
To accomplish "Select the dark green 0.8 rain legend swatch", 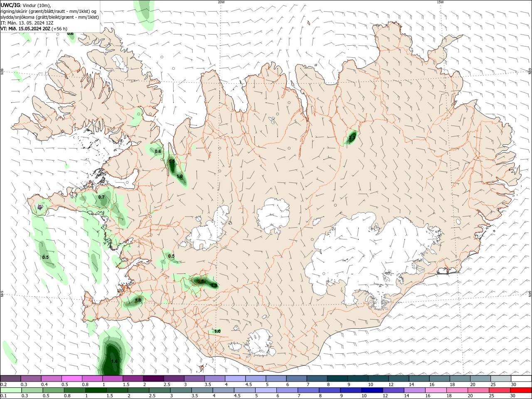I will point(74,390).
